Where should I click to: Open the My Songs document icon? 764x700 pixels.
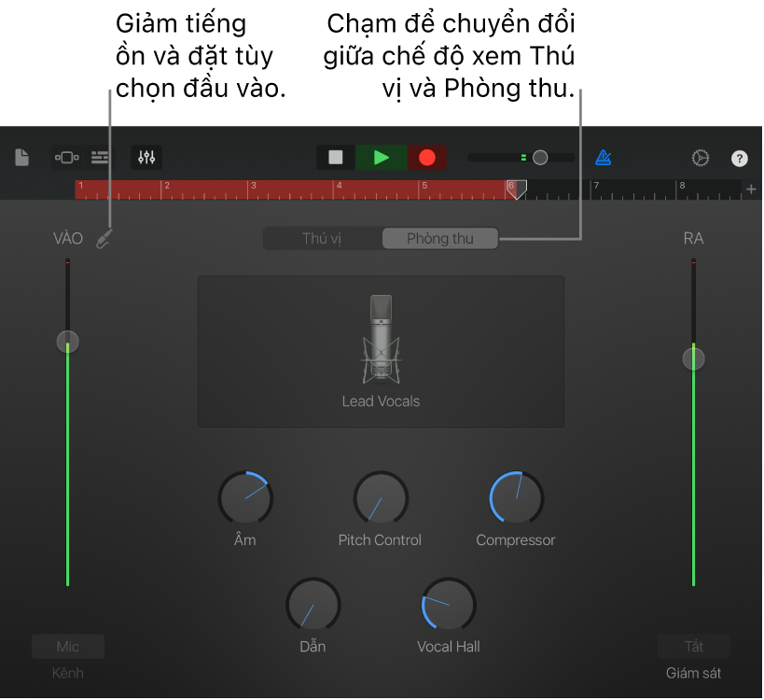pyautogui.click(x=22, y=158)
